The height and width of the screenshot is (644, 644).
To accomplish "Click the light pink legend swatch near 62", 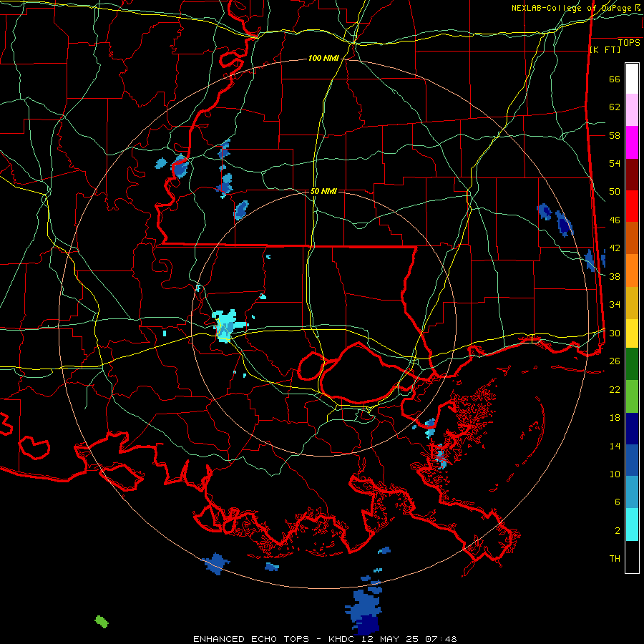I will pyautogui.click(x=632, y=110).
